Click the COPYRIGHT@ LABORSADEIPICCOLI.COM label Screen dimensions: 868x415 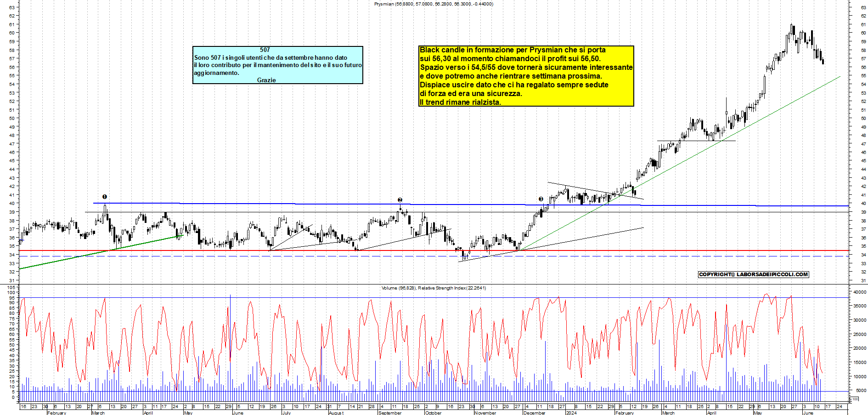[x=753, y=274]
